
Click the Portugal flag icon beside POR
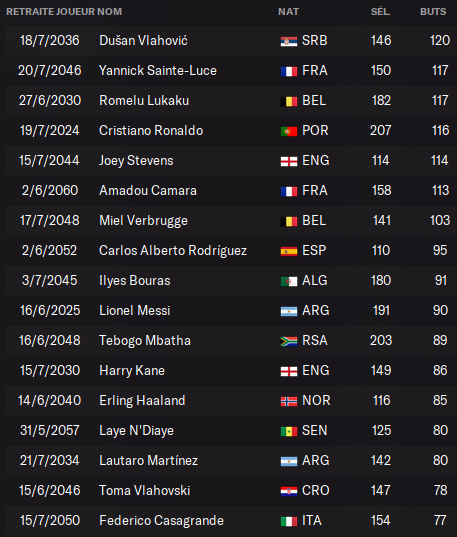pos(289,132)
